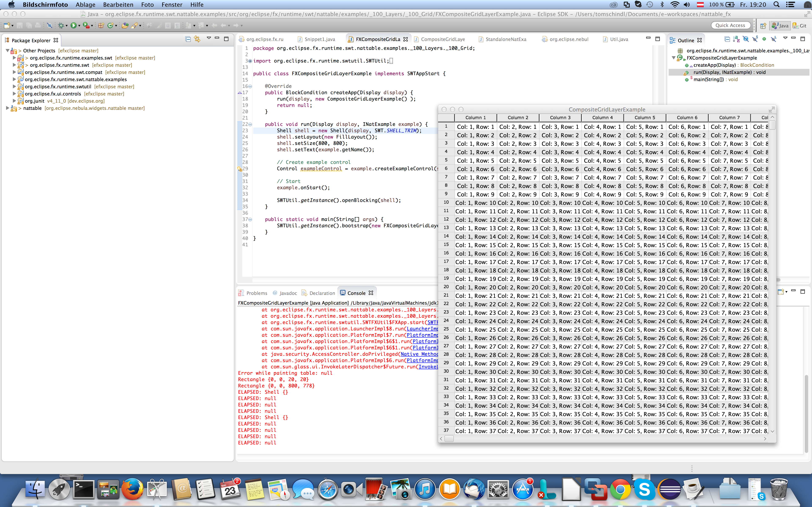Click the New Java Package icon
Screen dimensions: 812x507
point(101,26)
